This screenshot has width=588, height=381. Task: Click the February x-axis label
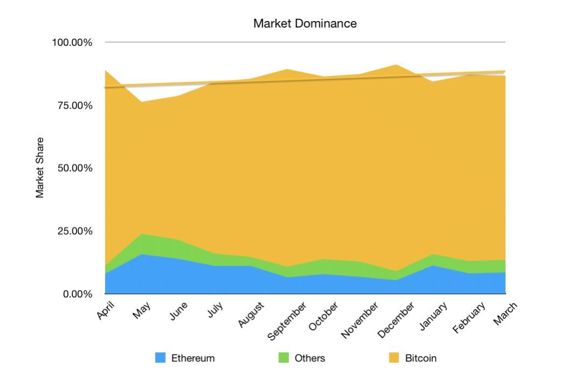(470, 317)
